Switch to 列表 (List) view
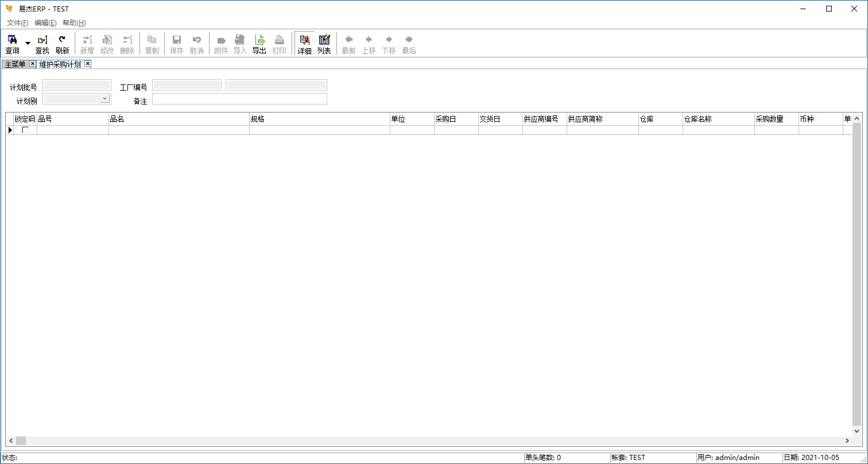This screenshot has height=464, width=868. point(324,44)
